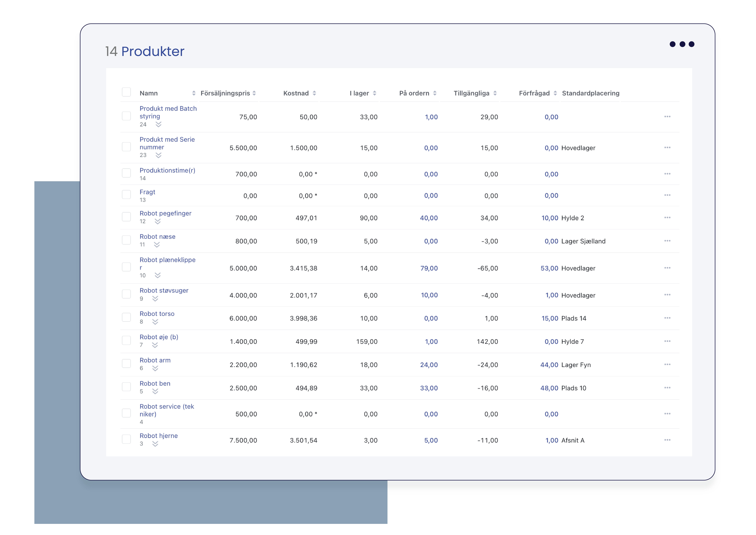Sort by the I lager column
The image size is (756, 535).
point(375,93)
